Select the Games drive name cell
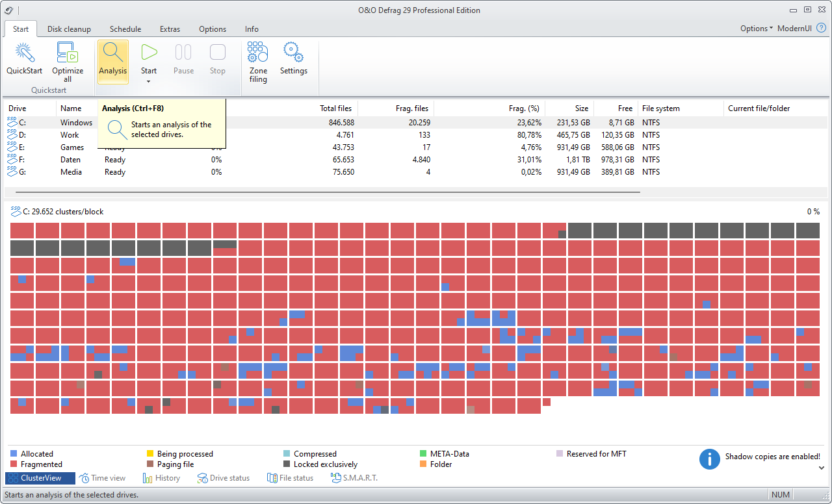 (72, 147)
